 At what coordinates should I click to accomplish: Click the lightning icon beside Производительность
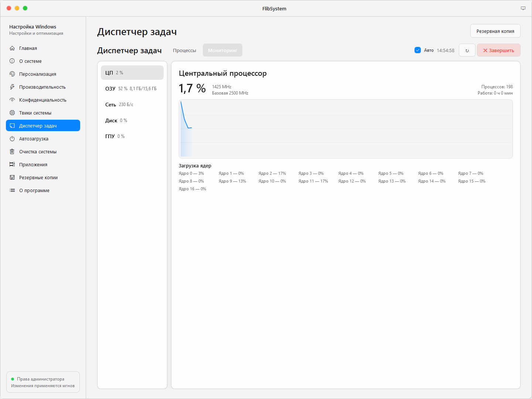(x=12, y=87)
